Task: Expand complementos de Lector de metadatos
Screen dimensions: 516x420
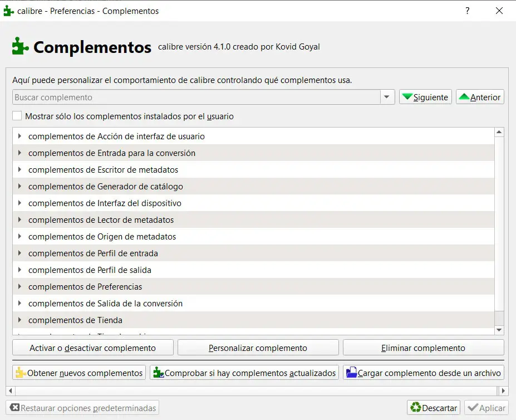Action: [19, 219]
